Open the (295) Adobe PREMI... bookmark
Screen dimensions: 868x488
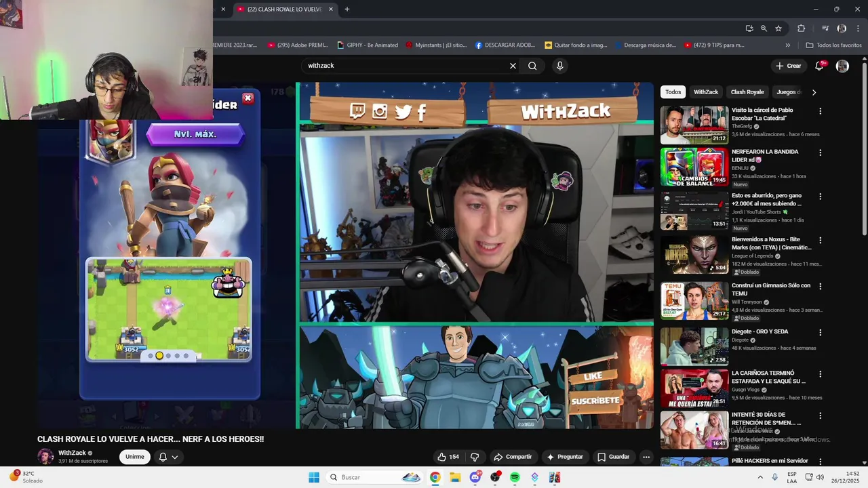[298, 45]
